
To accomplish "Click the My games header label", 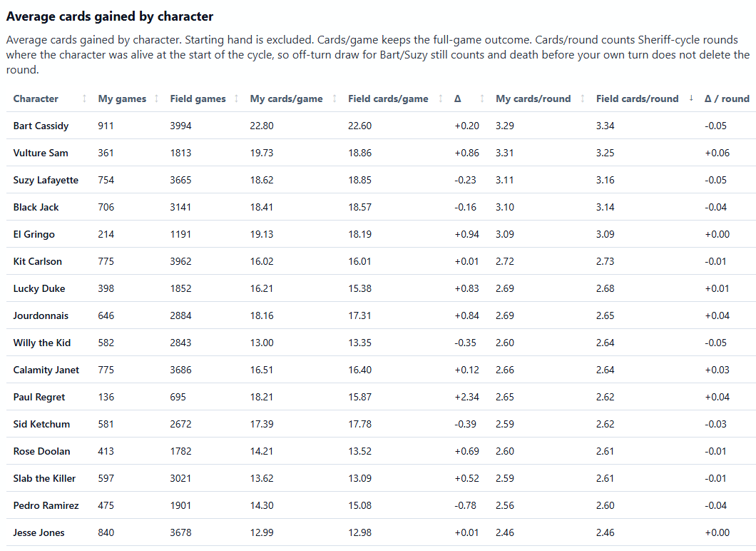I will [122, 99].
